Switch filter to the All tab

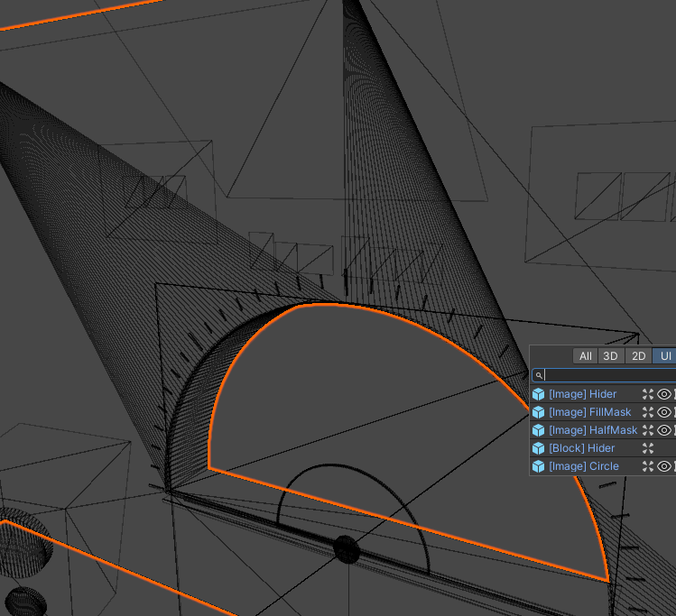[x=585, y=356]
